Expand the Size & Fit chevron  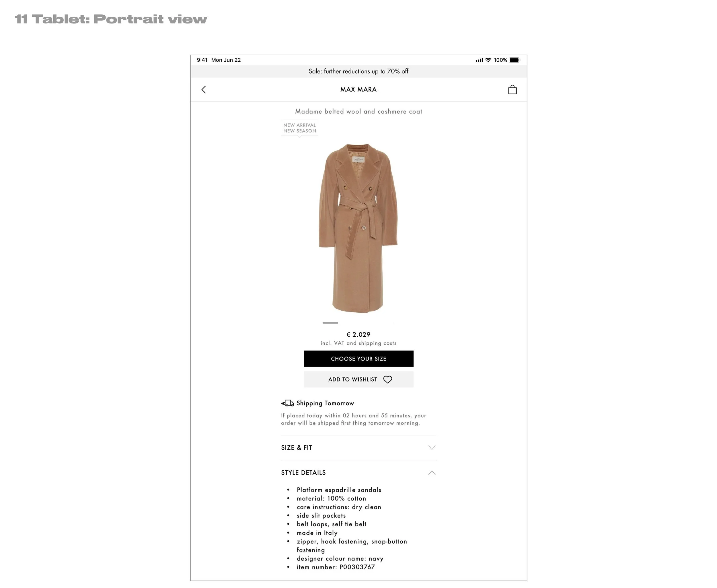pyautogui.click(x=431, y=447)
